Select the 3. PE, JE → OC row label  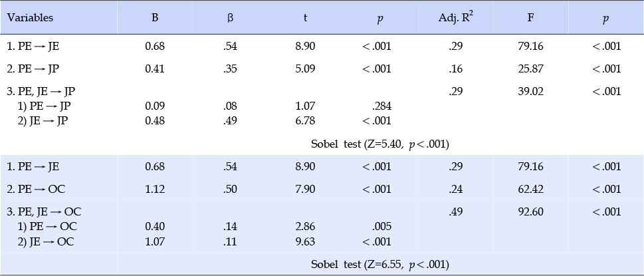point(45,211)
